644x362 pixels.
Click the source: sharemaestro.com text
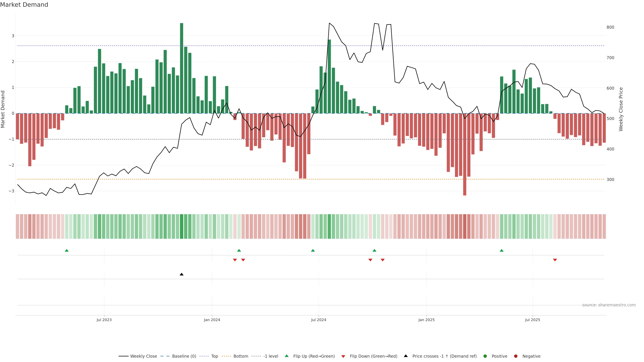pyautogui.click(x=609, y=305)
